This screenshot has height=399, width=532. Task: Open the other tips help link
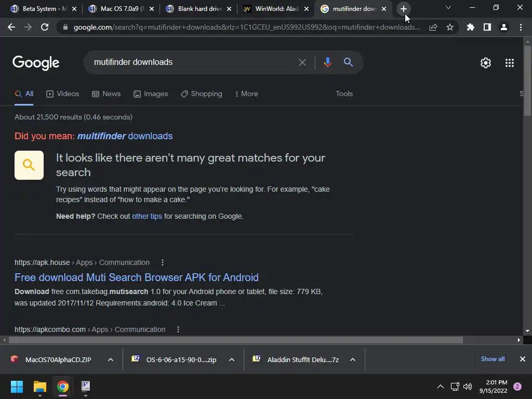tap(147, 216)
